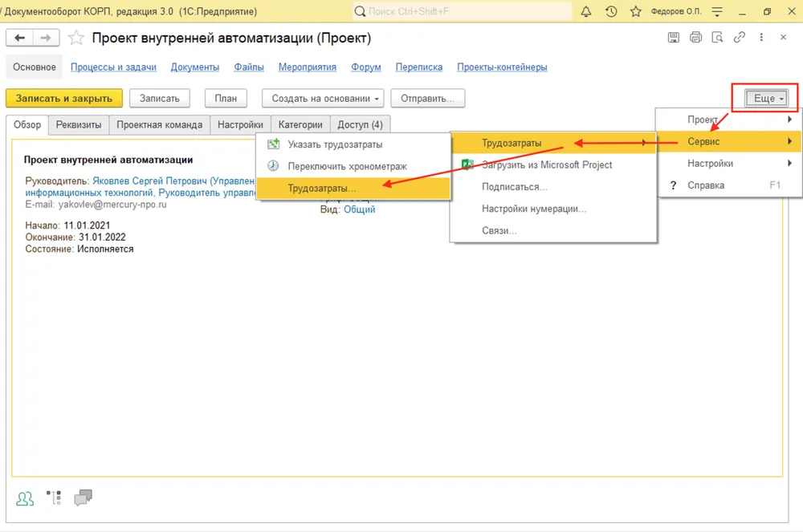Image resolution: width=803 pixels, height=532 pixels.
Task: Open Связи... menu item
Action: 553,231
